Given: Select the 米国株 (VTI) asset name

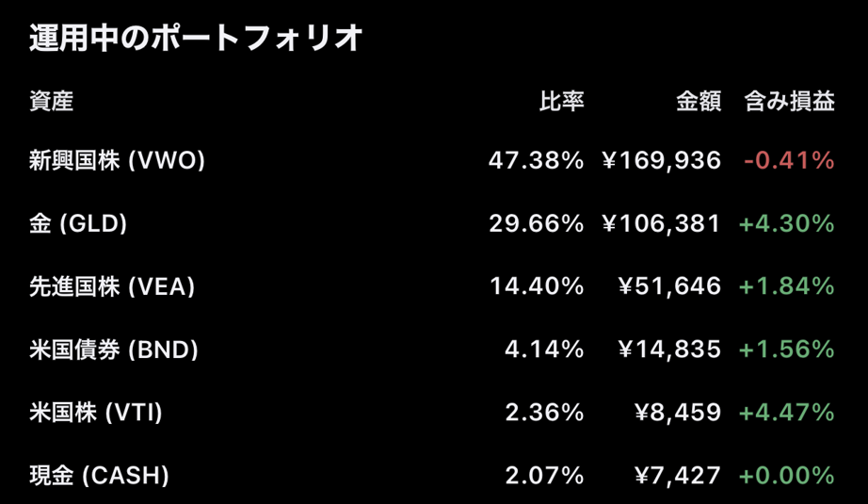Looking at the screenshot, I should click(98, 413).
